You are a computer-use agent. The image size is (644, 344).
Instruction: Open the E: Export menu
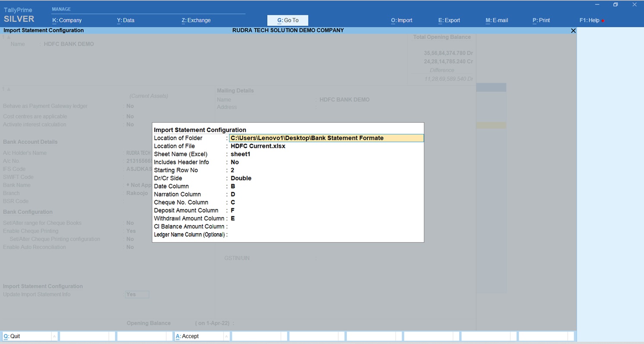(449, 20)
